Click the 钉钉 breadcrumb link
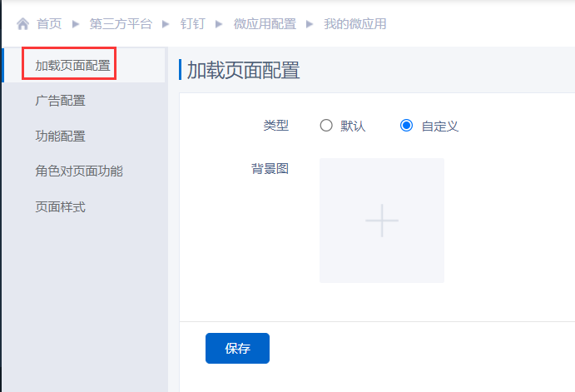 click(193, 24)
